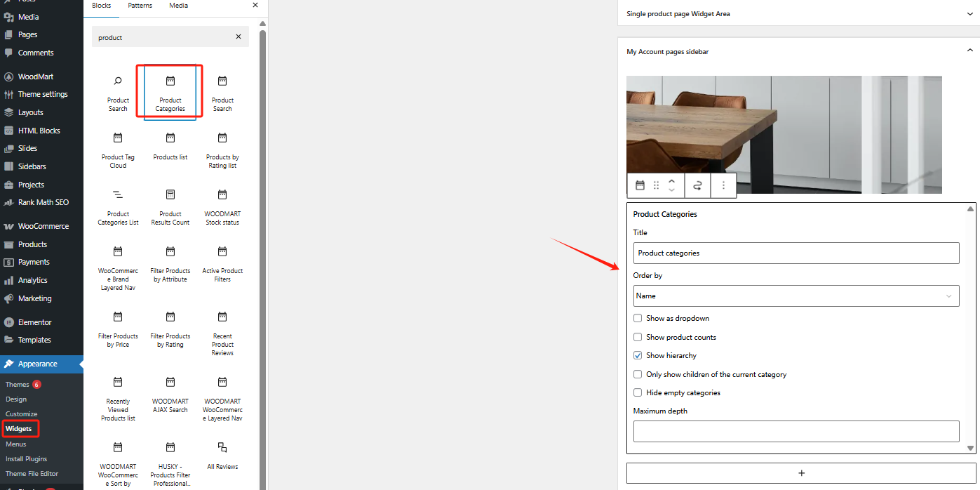The image size is (980, 490).
Task: Insert WOODMART WooCommerce Layered Nav block
Action: tap(222, 399)
